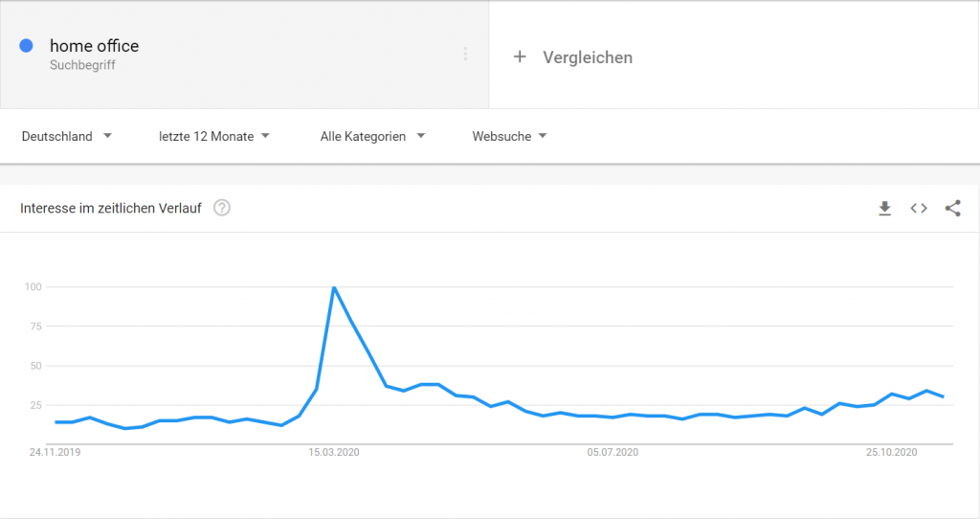Click the Suchbegriff label under home office
This screenshot has height=519, width=980.
(82, 65)
